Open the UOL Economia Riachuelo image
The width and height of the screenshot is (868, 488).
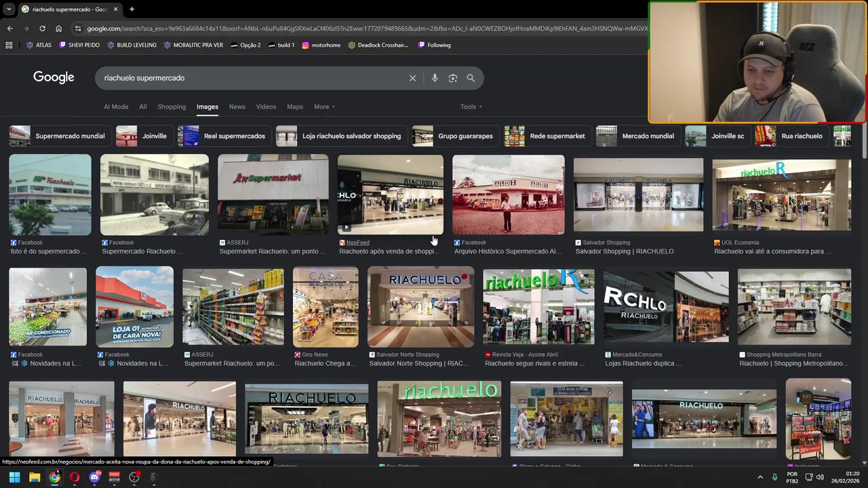click(x=782, y=195)
